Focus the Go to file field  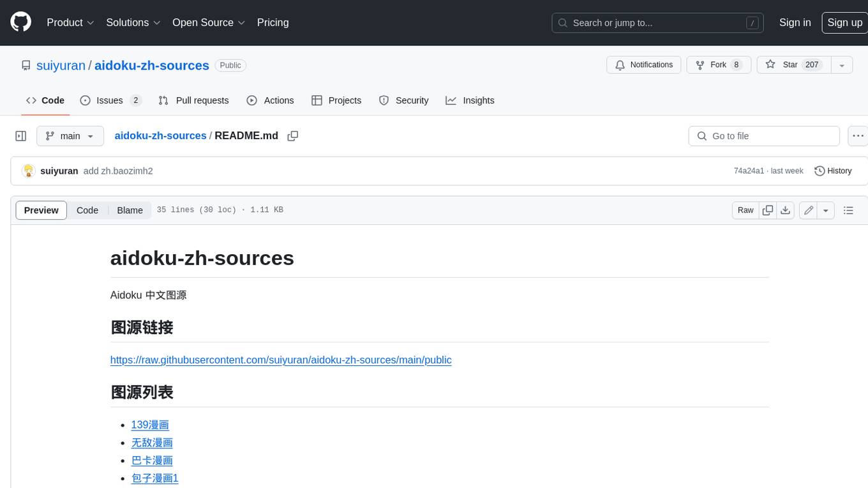pyautogui.click(x=764, y=136)
